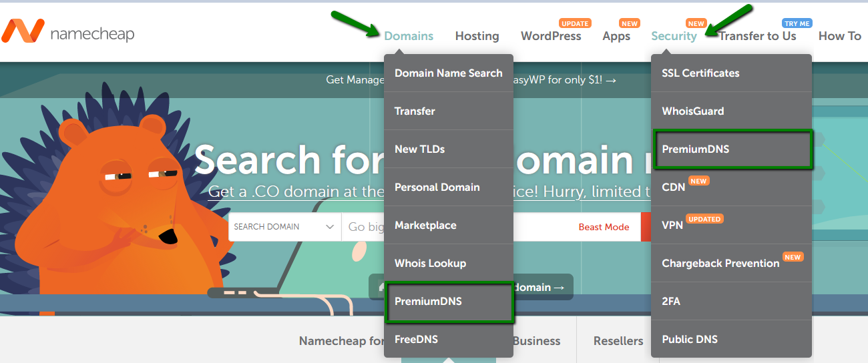Open SSL Certificates from Security dropdown

pyautogui.click(x=731, y=73)
